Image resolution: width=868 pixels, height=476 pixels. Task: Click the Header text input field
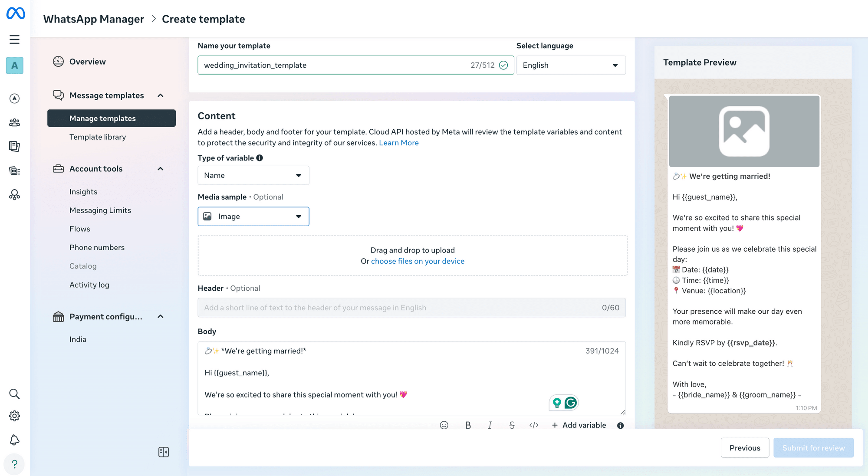tap(399, 308)
